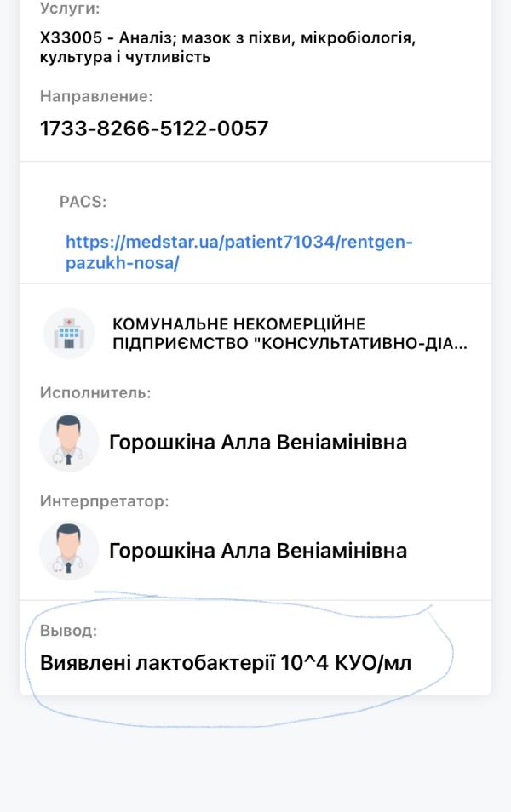Tap the PACS label

point(83,202)
